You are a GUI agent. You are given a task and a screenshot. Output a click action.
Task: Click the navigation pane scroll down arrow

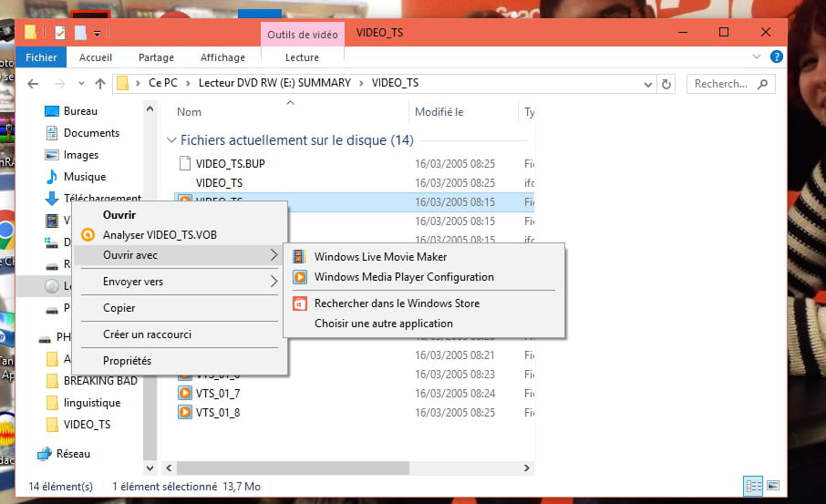click(150, 468)
